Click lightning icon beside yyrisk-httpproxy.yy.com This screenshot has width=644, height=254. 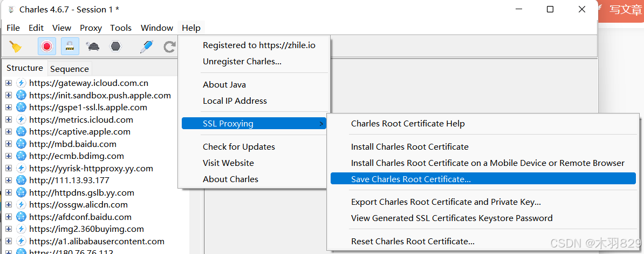[x=21, y=169]
